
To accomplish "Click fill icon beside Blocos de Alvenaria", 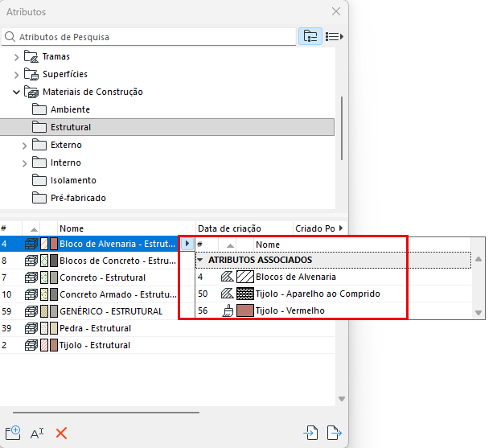I will click(x=227, y=277).
